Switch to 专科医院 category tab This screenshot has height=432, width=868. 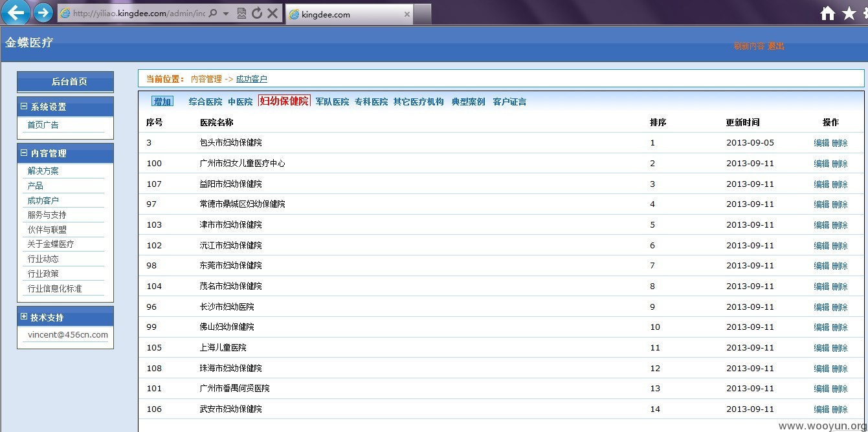(371, 102)
